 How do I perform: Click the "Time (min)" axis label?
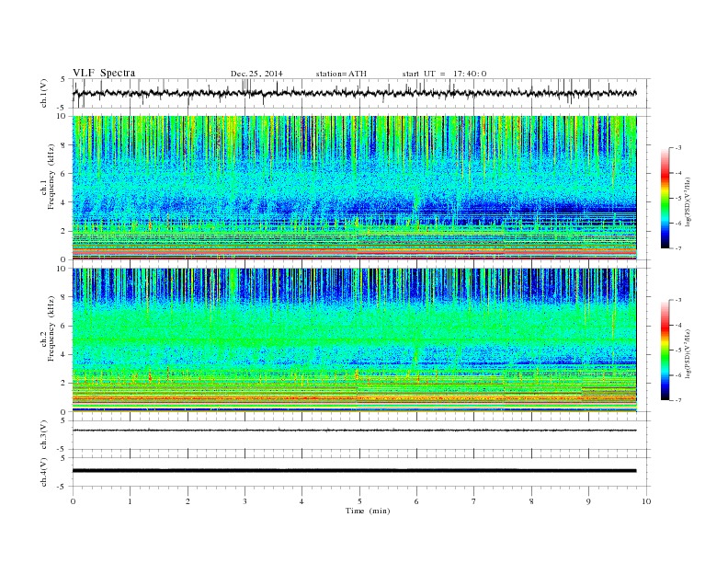coord(368,511)
